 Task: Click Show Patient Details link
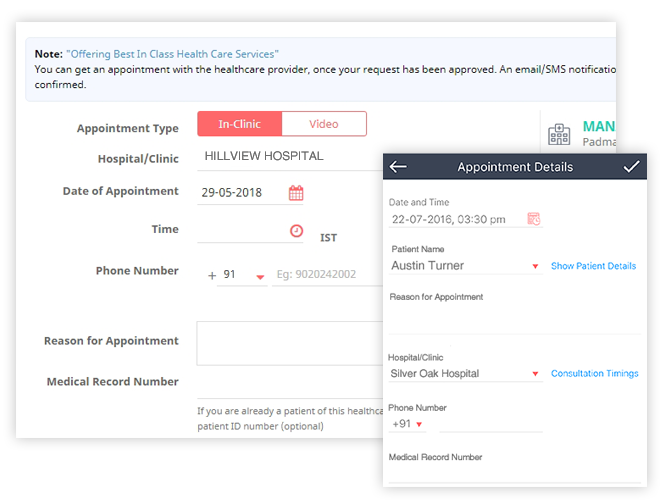(x=593, y=267)
